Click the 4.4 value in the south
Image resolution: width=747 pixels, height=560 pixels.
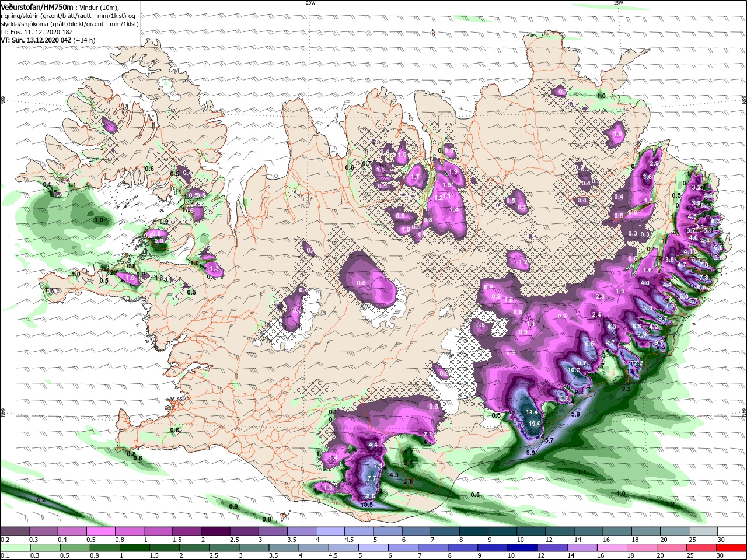pos(373,444)
